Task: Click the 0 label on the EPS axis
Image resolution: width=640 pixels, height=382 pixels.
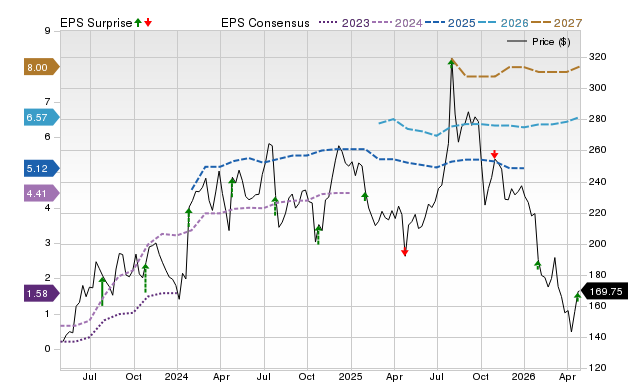Action: pos(47,349)
